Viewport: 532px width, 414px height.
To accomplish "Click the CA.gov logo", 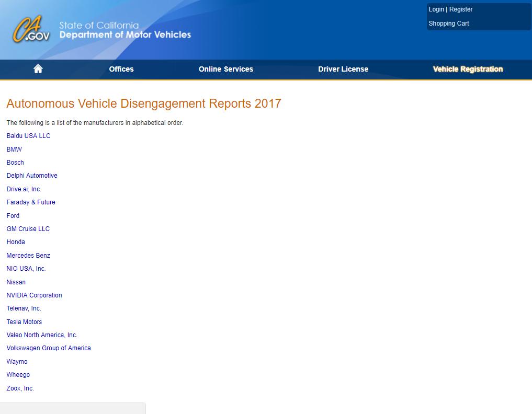I will coord(31,29).
